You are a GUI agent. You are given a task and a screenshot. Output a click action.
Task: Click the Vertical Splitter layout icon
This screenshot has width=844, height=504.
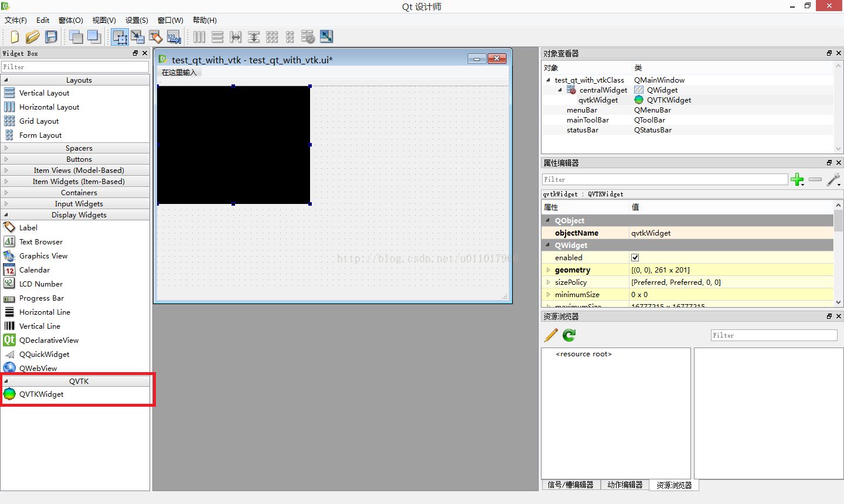(254, 37)
